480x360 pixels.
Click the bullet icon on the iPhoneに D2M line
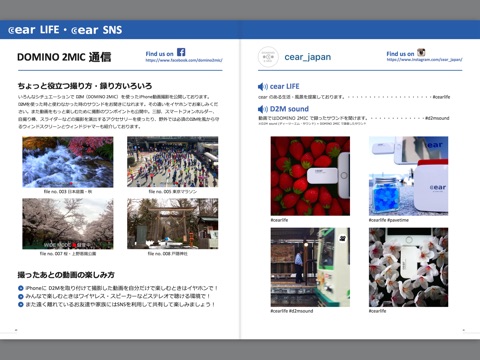[21, 288]
